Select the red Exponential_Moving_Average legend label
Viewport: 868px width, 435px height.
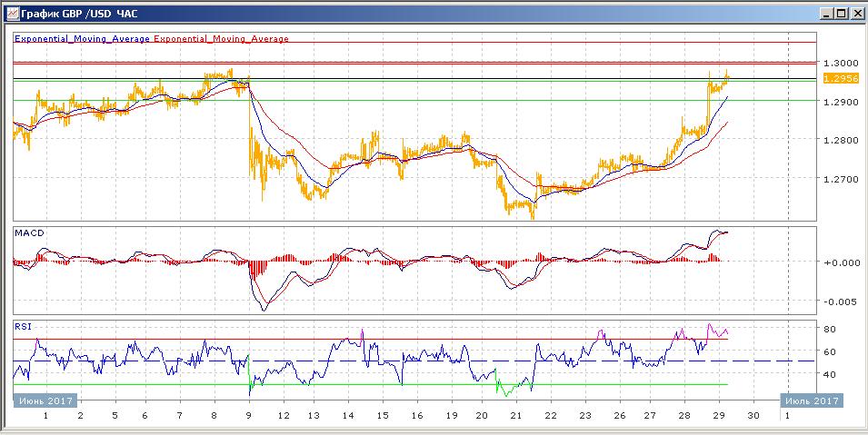pos(222,39)
